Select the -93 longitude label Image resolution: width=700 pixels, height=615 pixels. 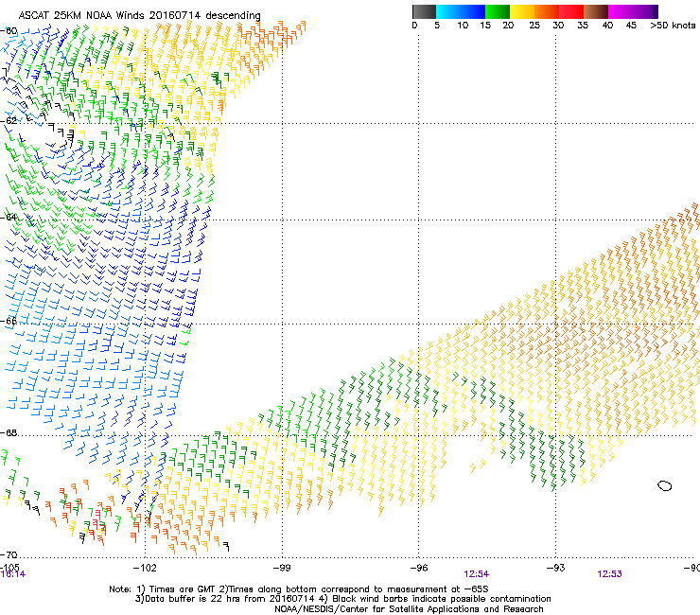[556, 568]
